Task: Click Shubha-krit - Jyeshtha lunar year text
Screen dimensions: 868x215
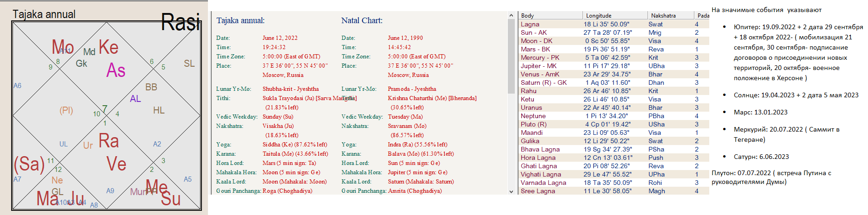Action: [x=291, y=89]
